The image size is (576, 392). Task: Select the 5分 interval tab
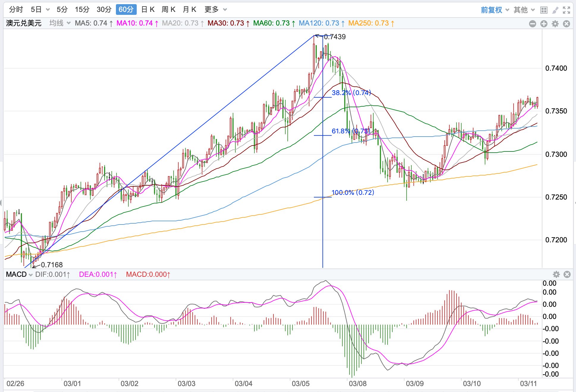coord(62,10)
